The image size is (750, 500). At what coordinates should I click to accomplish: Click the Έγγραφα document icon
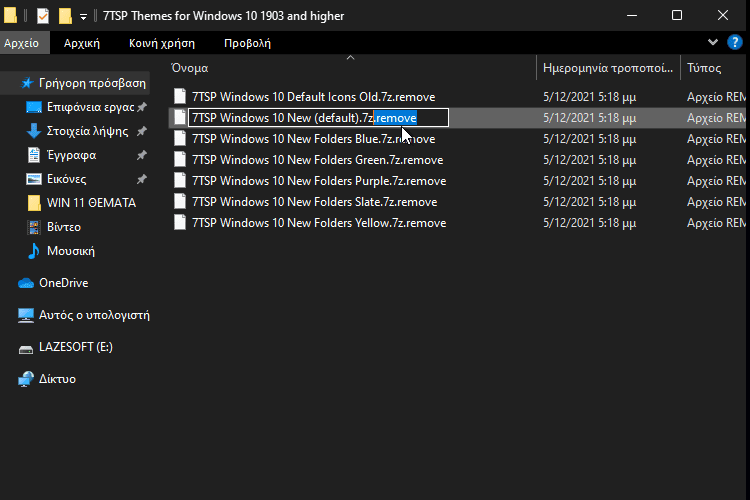33,155
